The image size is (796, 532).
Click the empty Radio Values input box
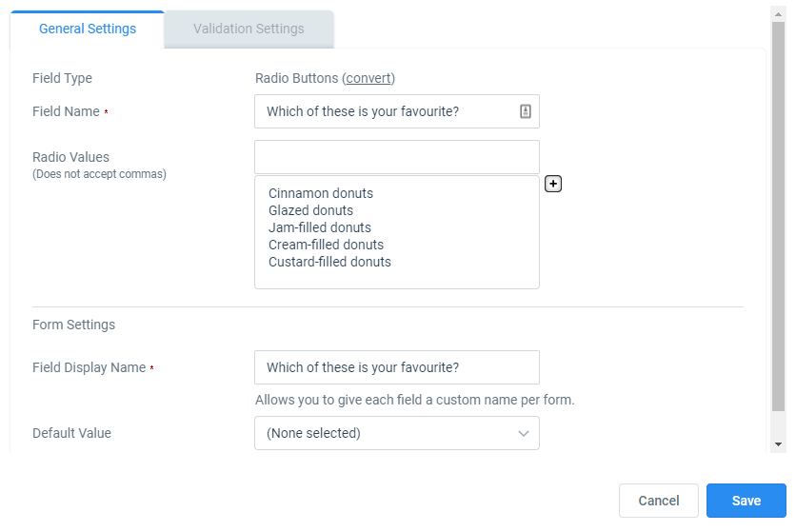(396, 157)
